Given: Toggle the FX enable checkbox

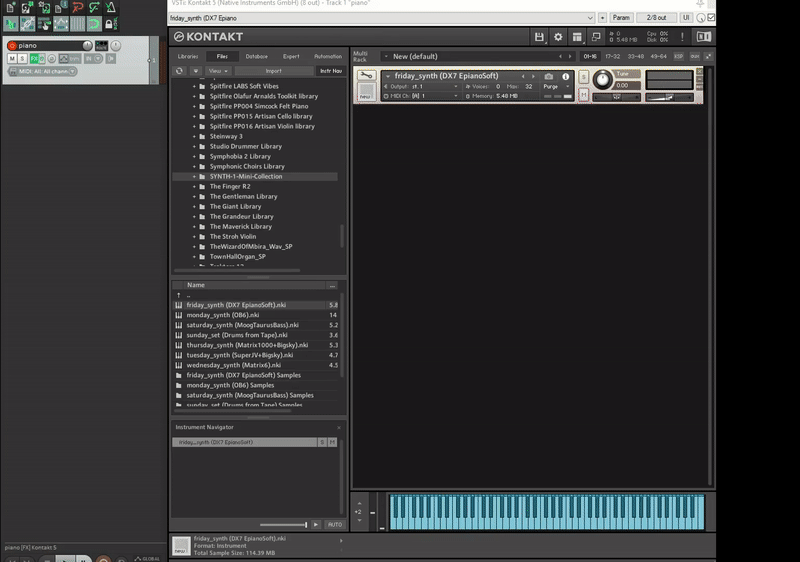Looking at the screenshot, I should [711, 18].
